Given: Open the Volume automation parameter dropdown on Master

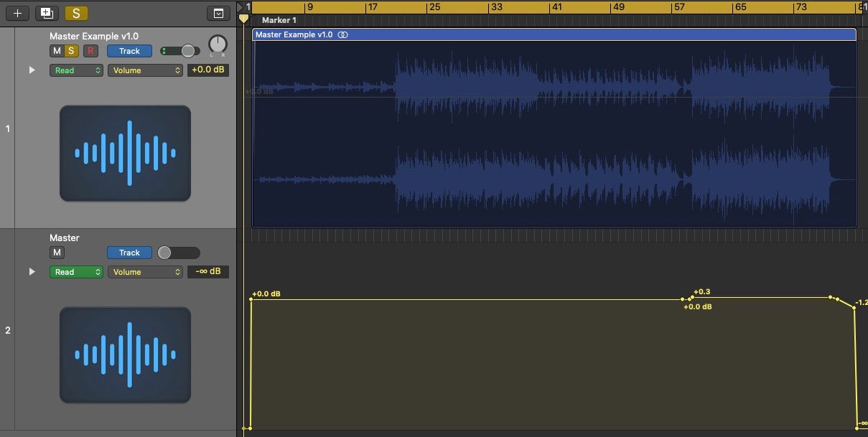Looking at the screenshot, I should pyautogui.click(x=145, y=271).
